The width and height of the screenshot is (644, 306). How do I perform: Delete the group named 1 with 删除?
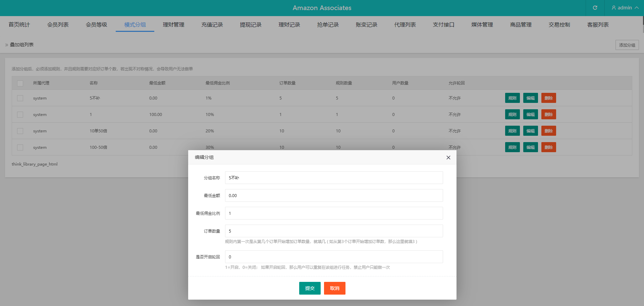tap(548, 114)
